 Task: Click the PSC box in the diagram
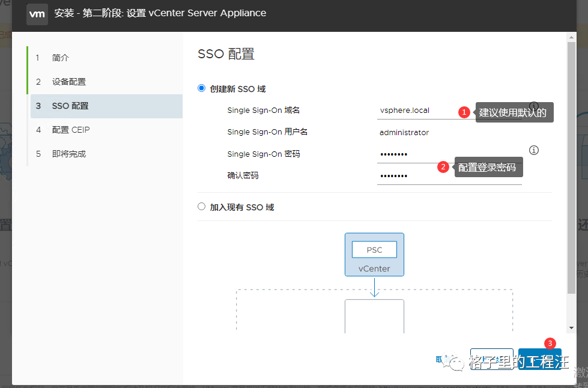(x=374, y=250)
